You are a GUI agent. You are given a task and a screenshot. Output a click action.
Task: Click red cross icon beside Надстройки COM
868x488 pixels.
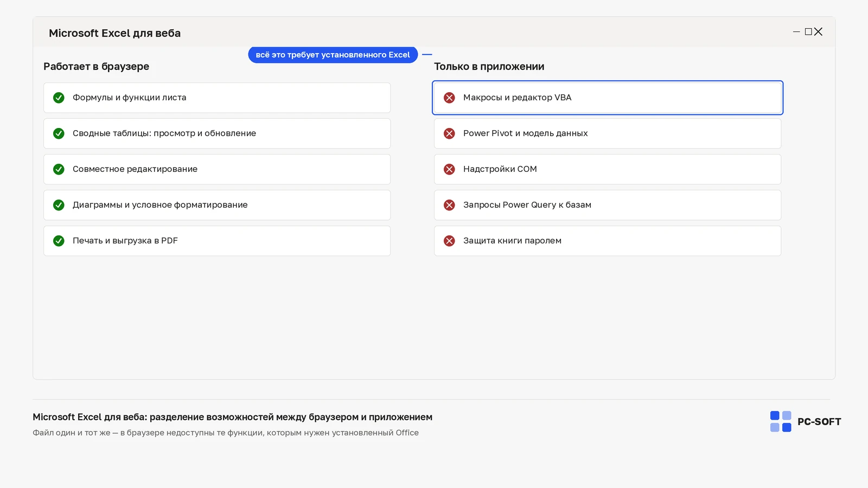point(449,169)
